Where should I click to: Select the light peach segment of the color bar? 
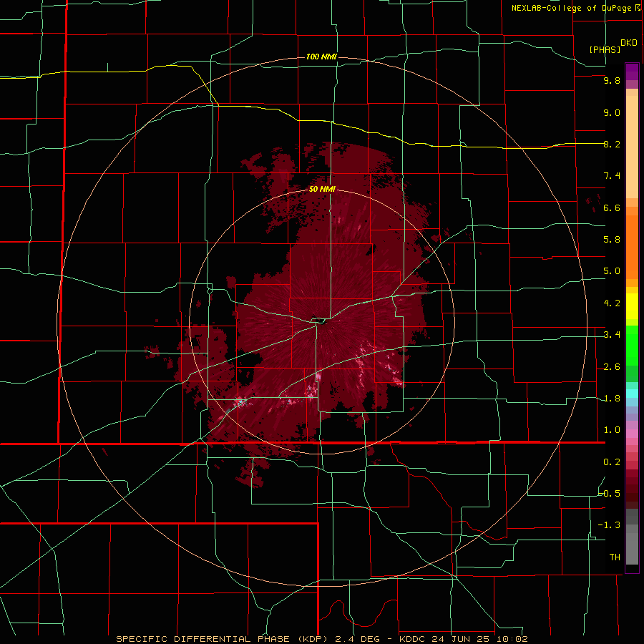click(x=632, y=147)
